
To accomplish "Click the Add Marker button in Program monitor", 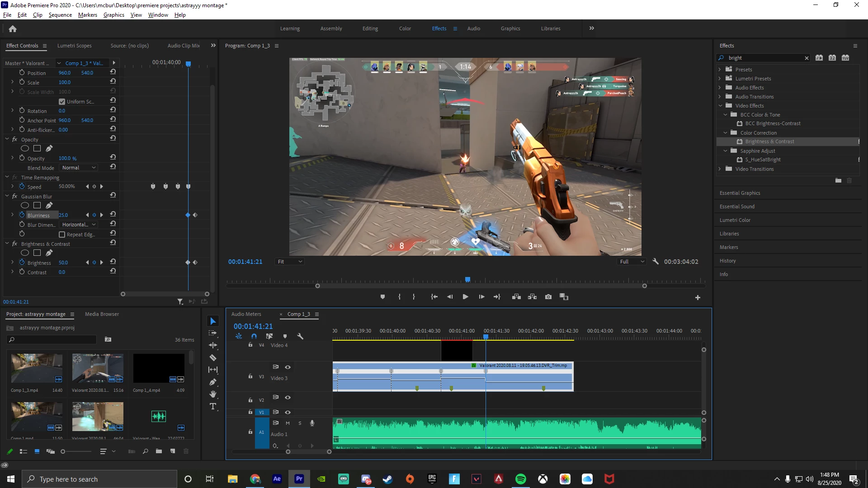I will pos(382,297).
